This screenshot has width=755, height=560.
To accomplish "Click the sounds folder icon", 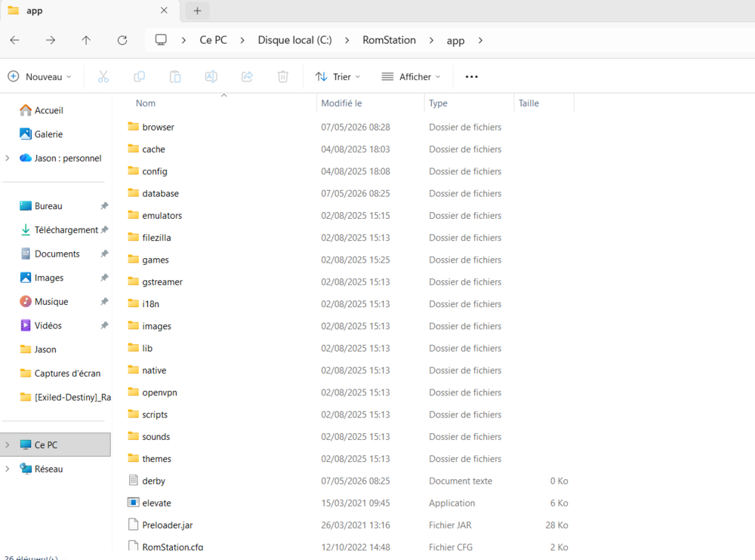I will [134, 436].
